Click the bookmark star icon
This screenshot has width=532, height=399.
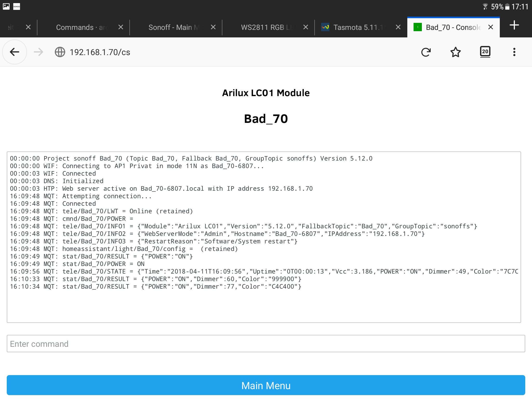coord(456,51)
